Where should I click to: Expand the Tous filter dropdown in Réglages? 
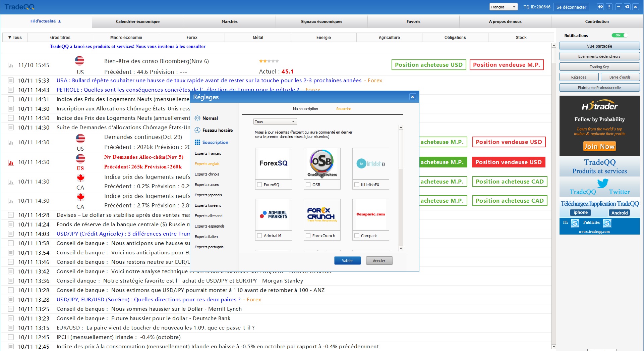(x=275, y=121)
